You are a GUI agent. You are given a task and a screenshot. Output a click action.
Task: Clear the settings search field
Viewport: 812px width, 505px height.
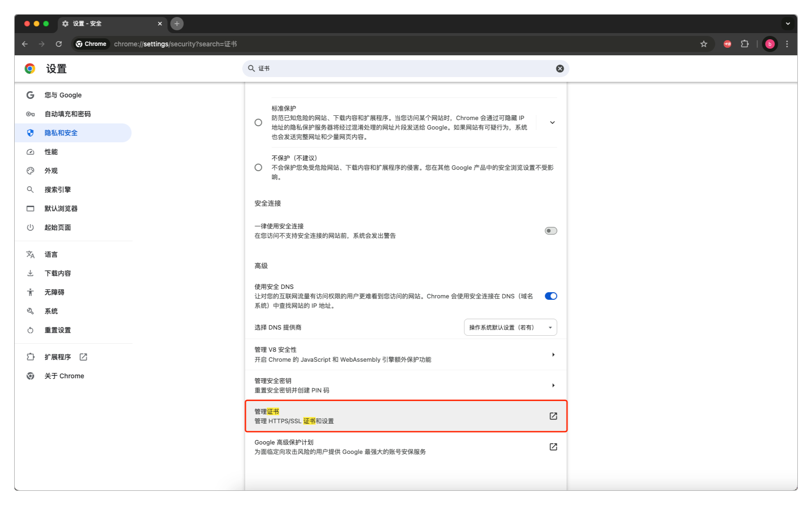click(560, 69)
